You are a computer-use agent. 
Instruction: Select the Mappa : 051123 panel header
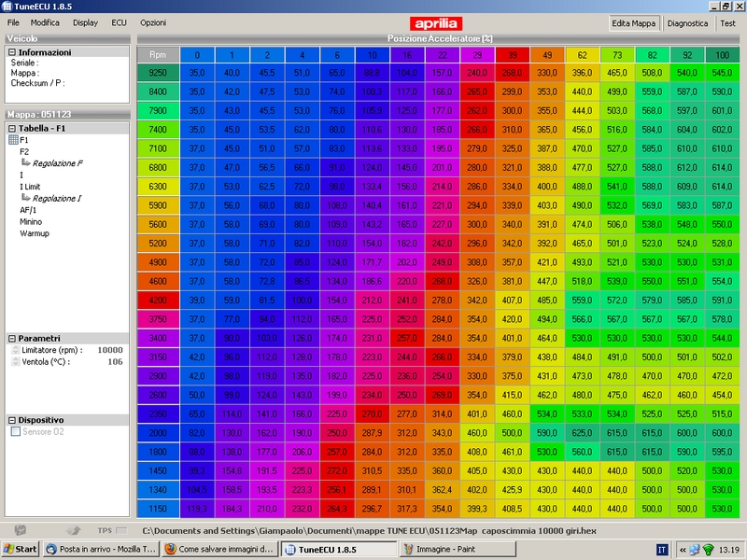pos(67,114)
